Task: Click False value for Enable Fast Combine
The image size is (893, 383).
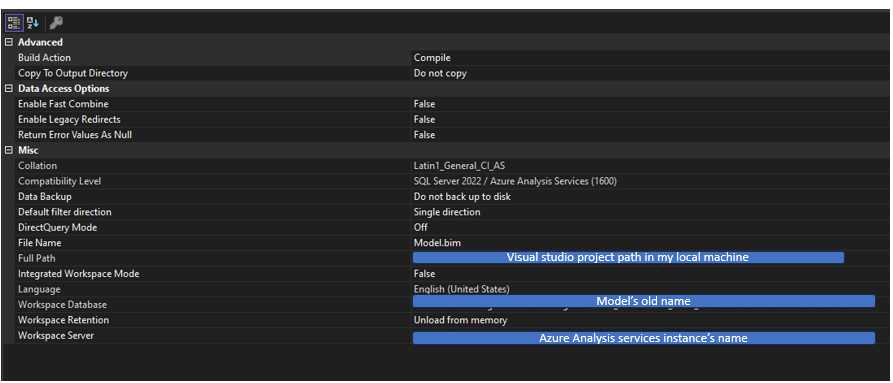Action: (x=424, y=104)
